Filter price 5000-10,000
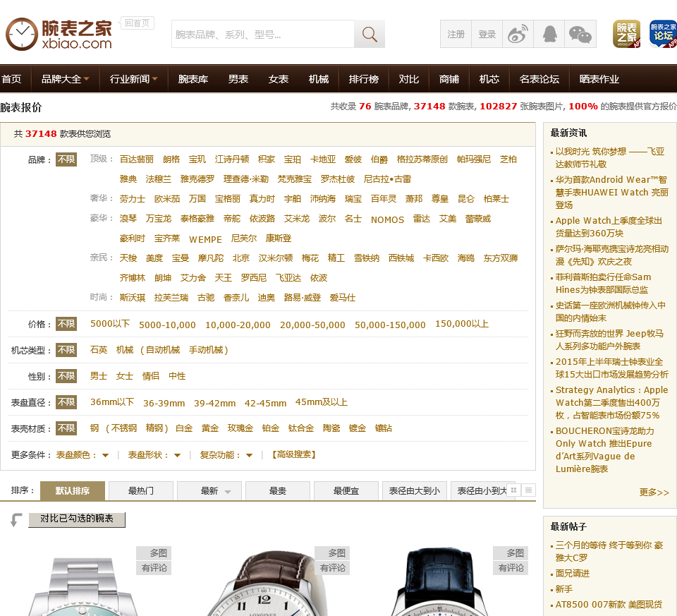Image resolution: width=677 pixels, height=616 pixels. [167, 325]
